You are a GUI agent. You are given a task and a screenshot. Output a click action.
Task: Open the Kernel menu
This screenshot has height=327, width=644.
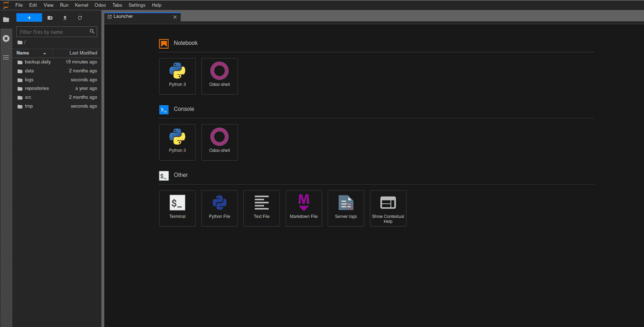tap(81, 5)
